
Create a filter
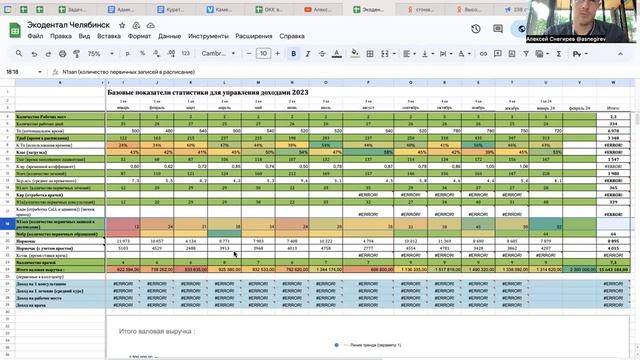tap(526, 53)
